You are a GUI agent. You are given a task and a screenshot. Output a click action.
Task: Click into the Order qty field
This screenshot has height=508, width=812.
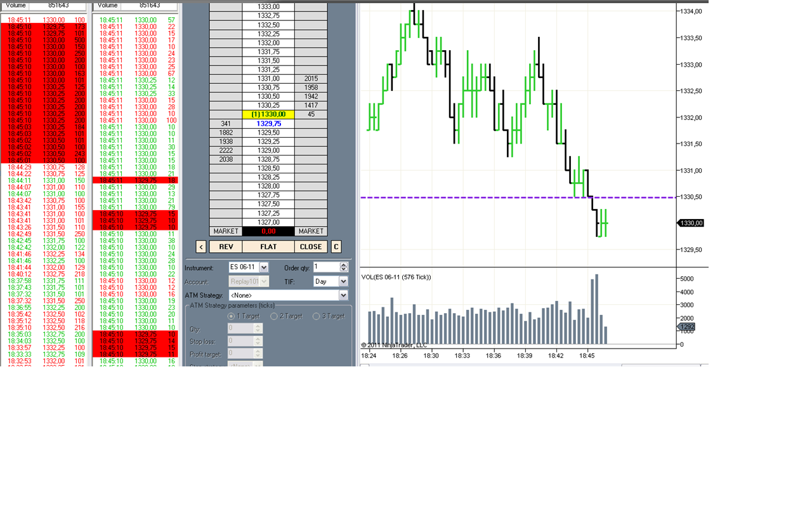[x=327, y=267]
